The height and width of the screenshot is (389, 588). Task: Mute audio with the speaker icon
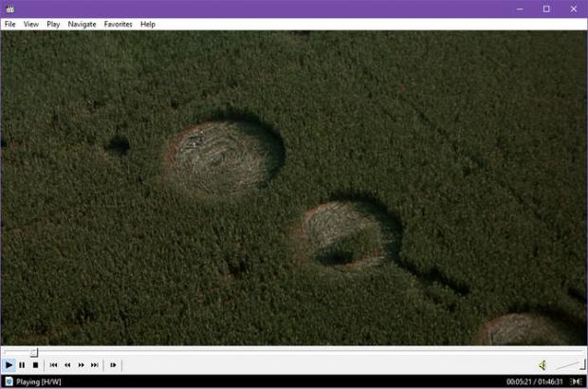542,364
